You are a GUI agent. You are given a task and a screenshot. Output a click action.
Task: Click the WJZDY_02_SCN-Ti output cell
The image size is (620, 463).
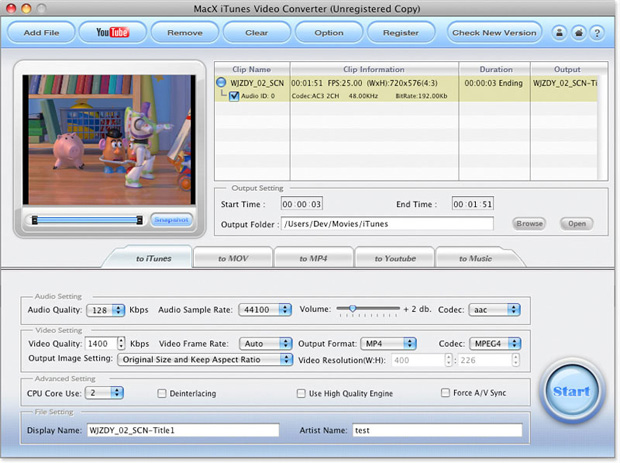(x=565, y=83)
